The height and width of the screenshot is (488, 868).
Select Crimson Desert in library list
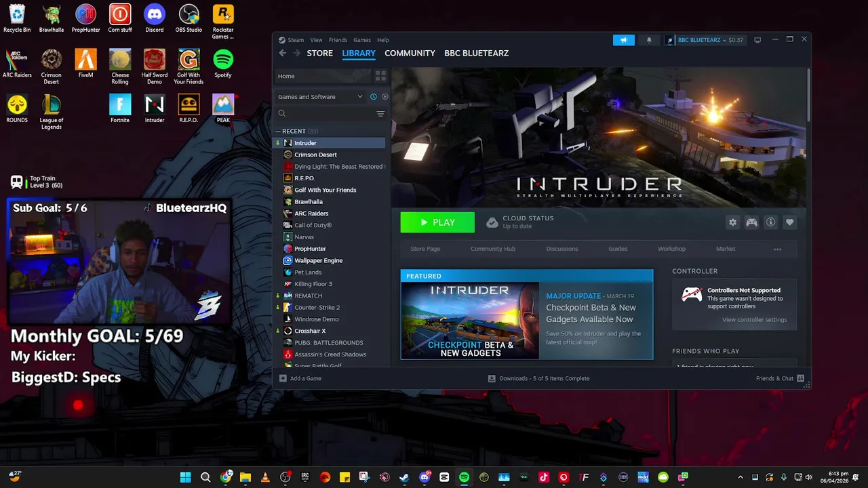point(330,155)
